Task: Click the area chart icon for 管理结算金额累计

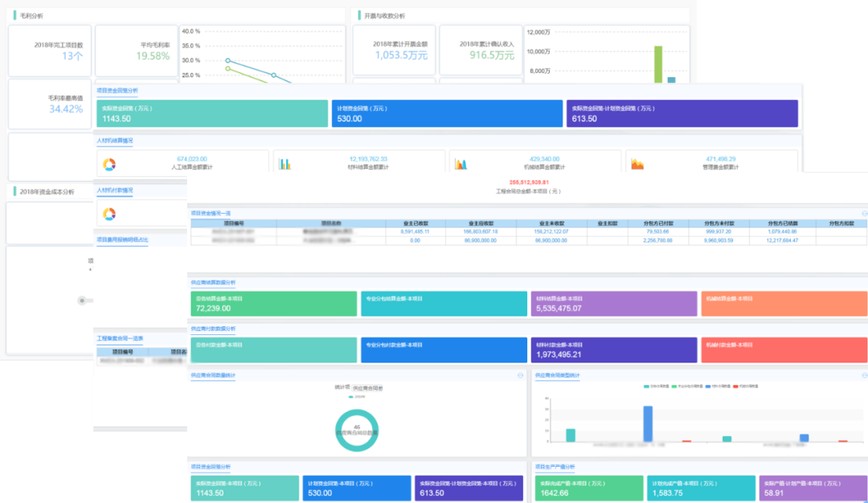Action: (x=637, y=164)
